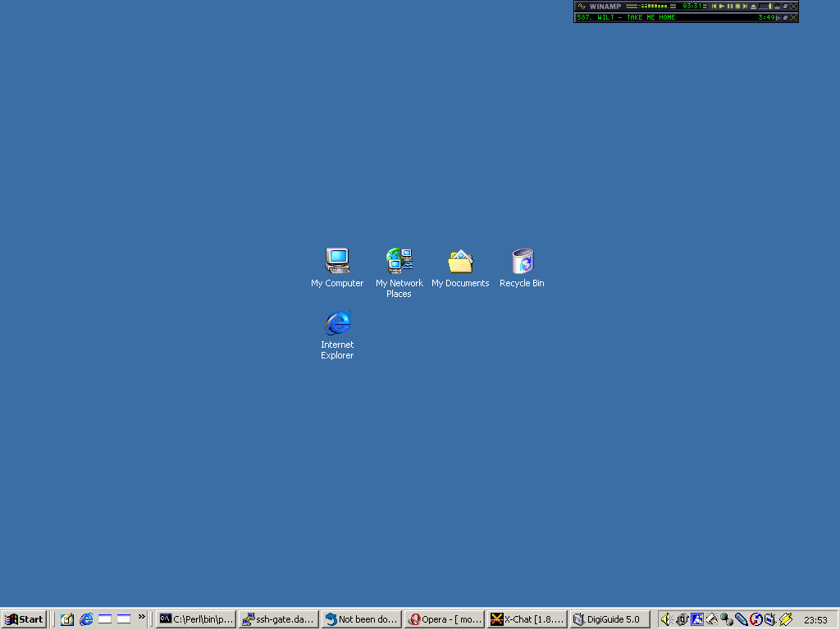The height and width of the screenshot is (630, 840).
Task: Open the Start menu
Action: [x=25, y=619]
